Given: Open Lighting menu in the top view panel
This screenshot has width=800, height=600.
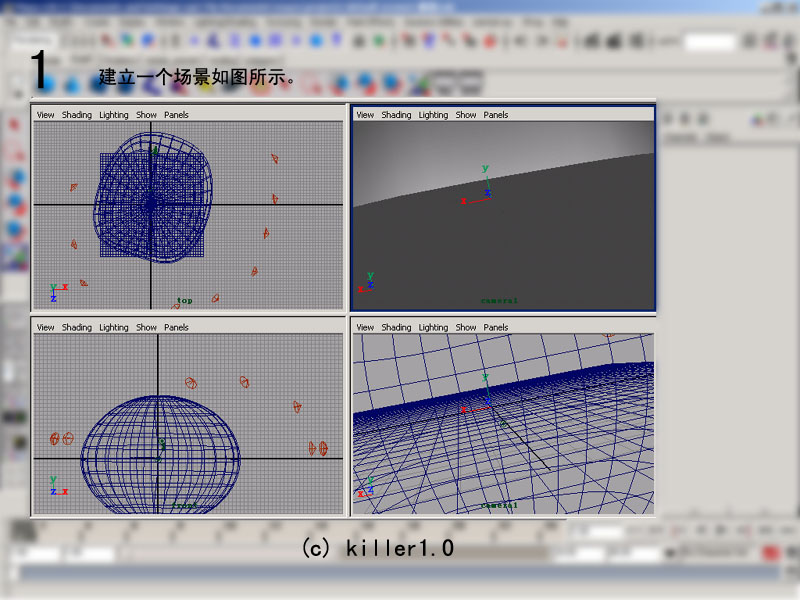Looking at the screenshot, I should pos(114,115).
